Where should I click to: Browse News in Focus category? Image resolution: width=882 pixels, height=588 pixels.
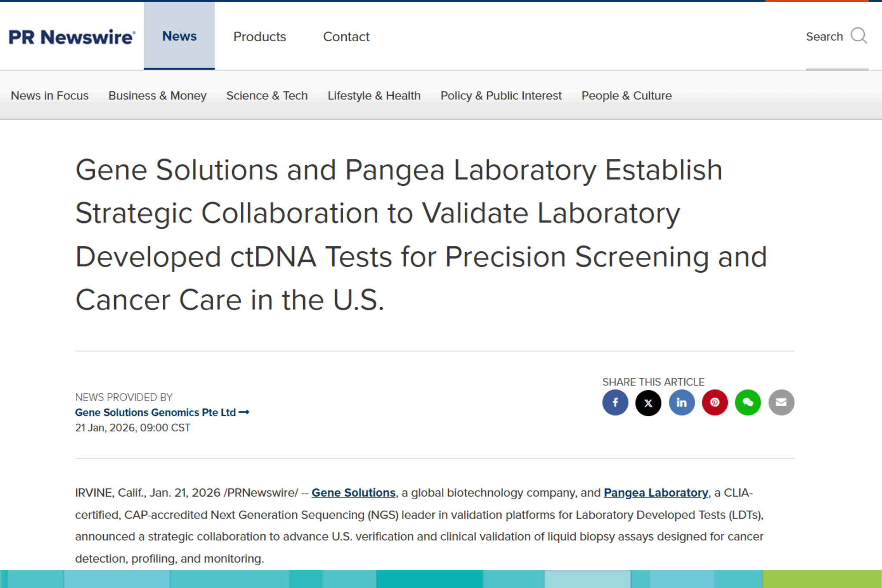tap(50, 96)
